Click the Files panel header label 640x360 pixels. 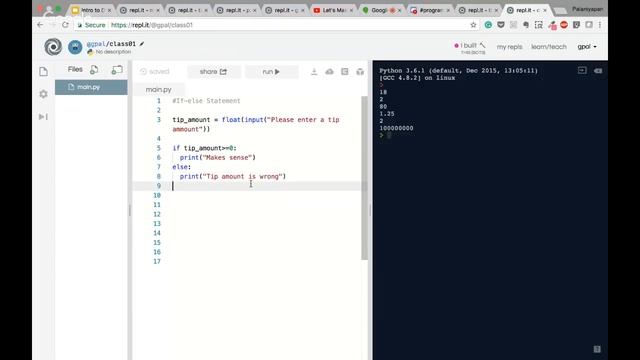pyautogui.click(x=75, y=69)
